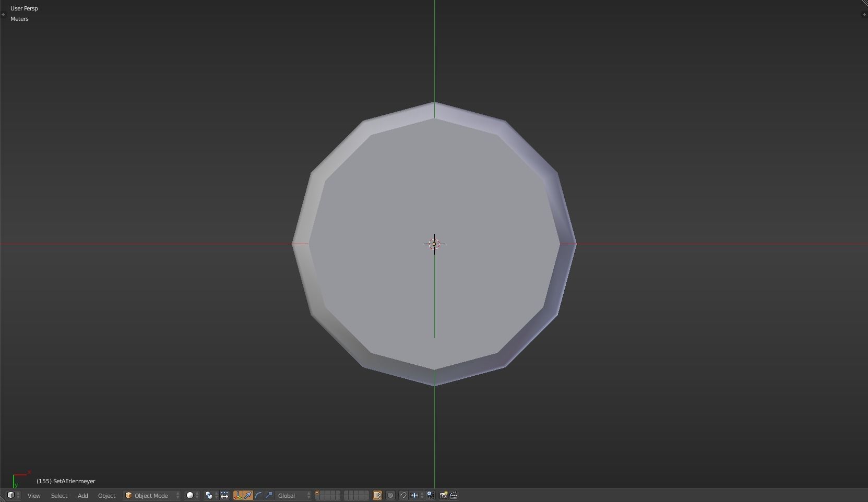Open the pivot point selector

(211, 495)
